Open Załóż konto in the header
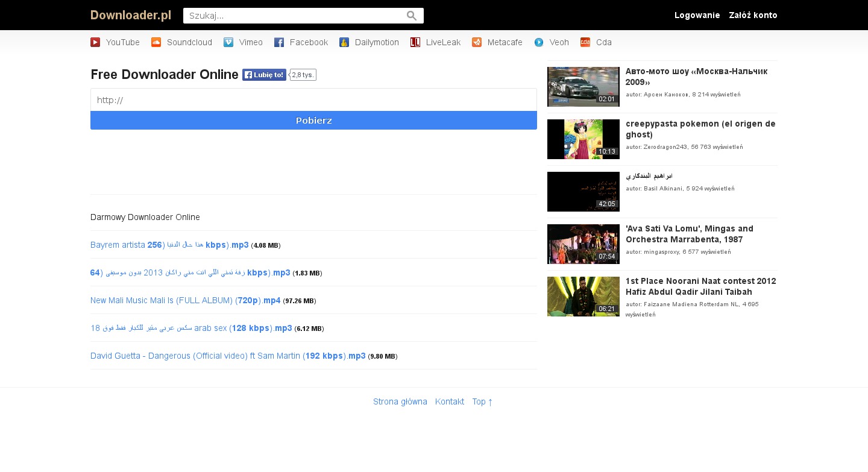Screen dimensions: 868x472 pos(753,15)
